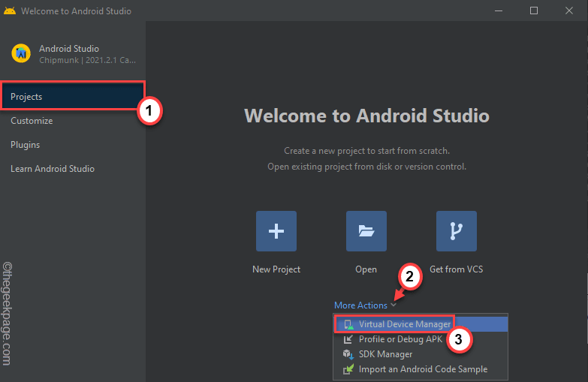This screenshot has width=588, height=382.
Task: Open the Customize section
Action: click(73, 121)
